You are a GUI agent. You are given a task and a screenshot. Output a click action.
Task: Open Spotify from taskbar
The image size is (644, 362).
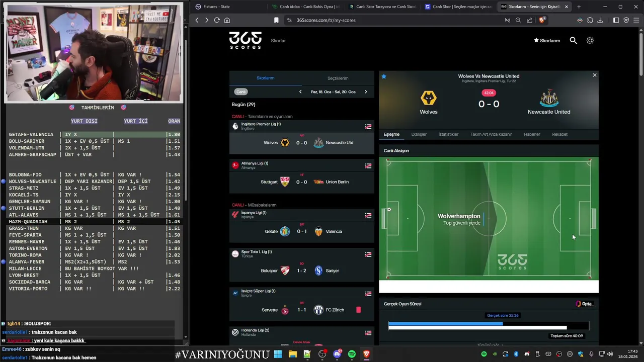click(352, 354)
